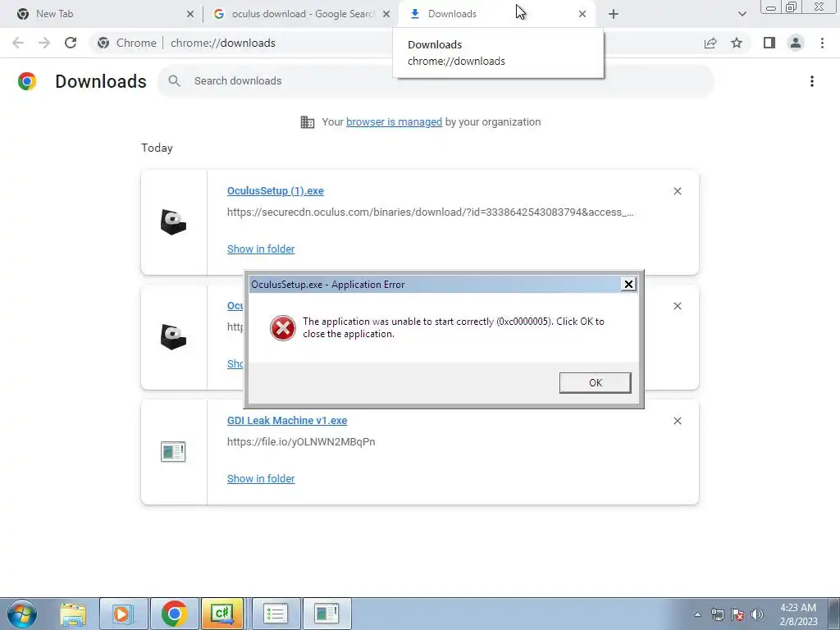The image size is (840, 630).
Task: Reload the page
Action: (x=71, y=43)
